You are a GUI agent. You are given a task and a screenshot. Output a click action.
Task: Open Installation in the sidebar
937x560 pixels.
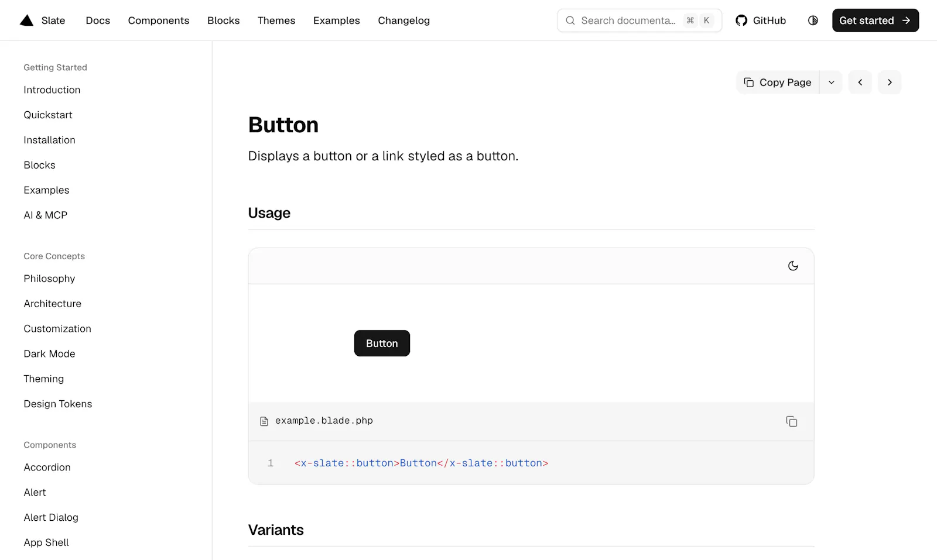click(50, 140)
